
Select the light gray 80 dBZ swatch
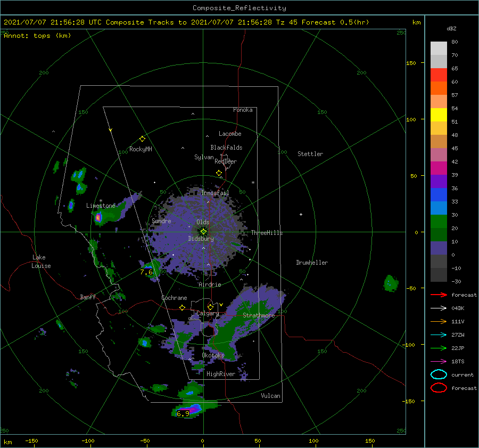coord(439,48)
